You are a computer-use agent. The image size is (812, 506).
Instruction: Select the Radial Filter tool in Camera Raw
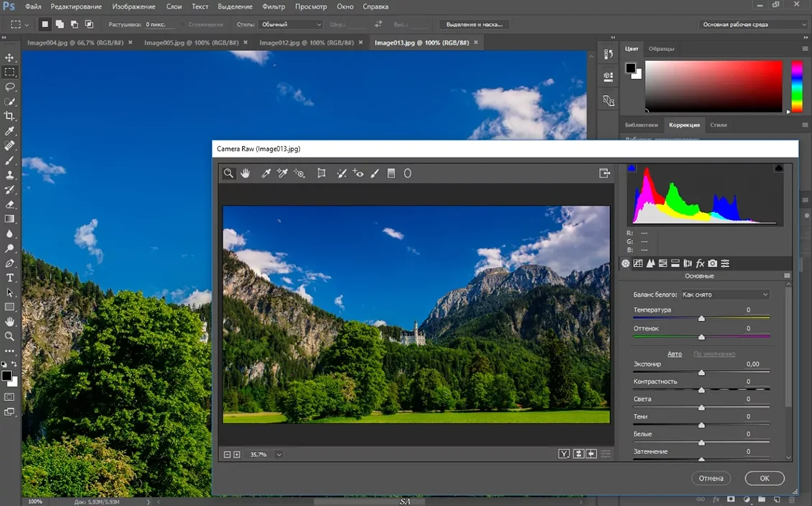(x=407, y=173)
